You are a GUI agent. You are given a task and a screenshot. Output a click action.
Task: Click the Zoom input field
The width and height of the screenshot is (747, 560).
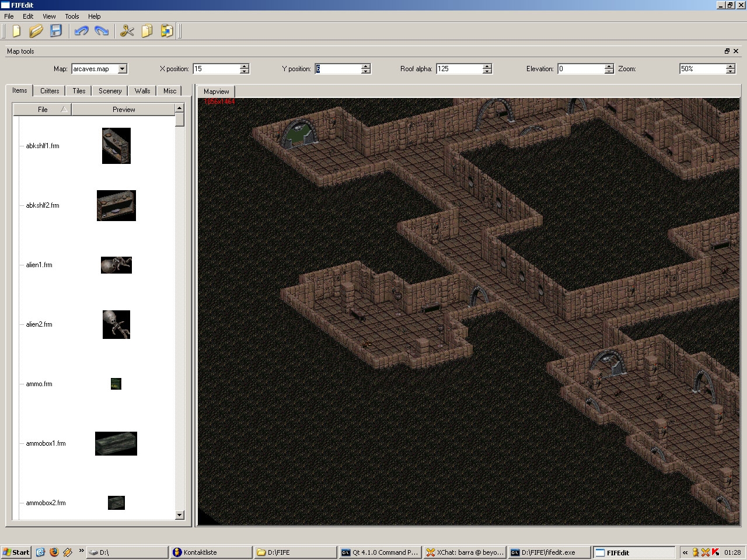coord(703,69)
